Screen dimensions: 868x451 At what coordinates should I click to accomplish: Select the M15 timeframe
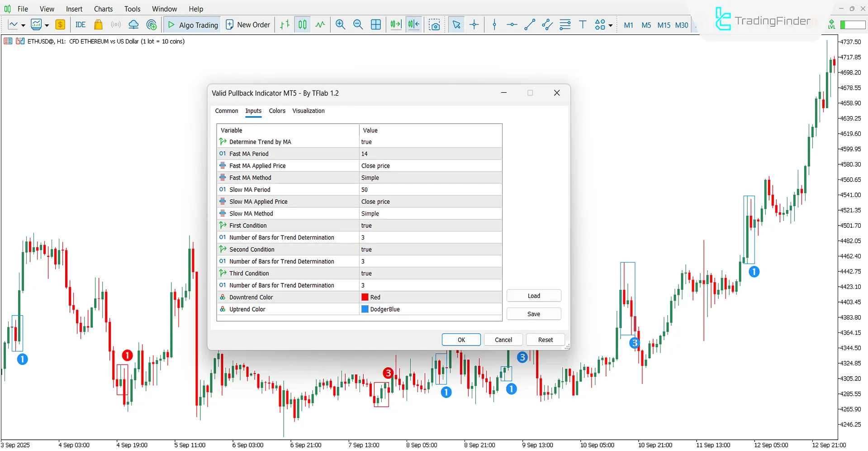664,25
